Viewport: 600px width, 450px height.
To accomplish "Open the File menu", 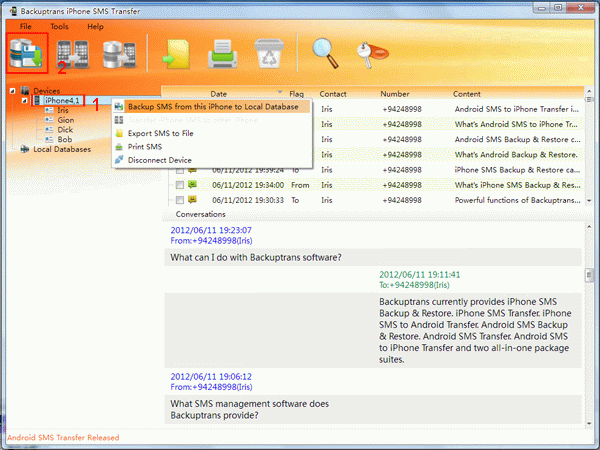I will tap(26, 26).
